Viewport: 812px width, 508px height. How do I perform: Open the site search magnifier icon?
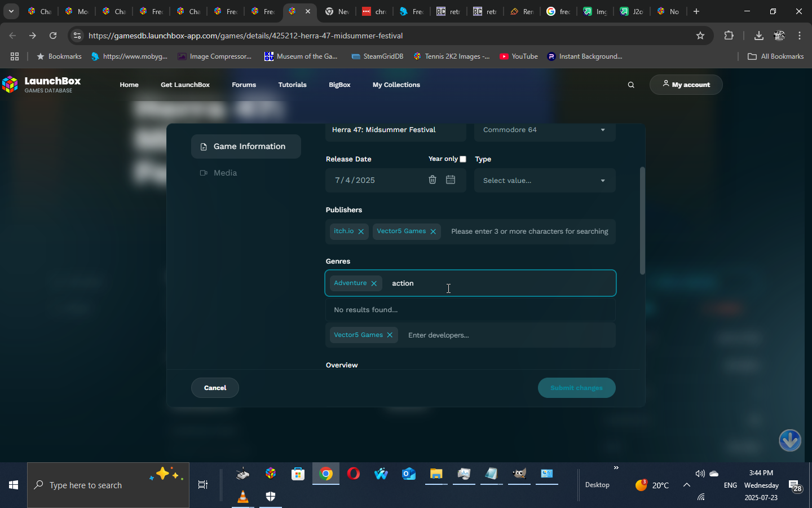click(x=631, y=85)
